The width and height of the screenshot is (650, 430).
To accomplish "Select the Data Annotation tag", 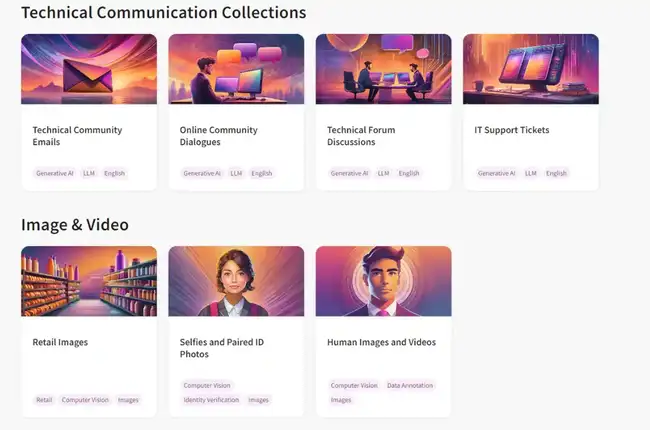I will pos(410,385).
